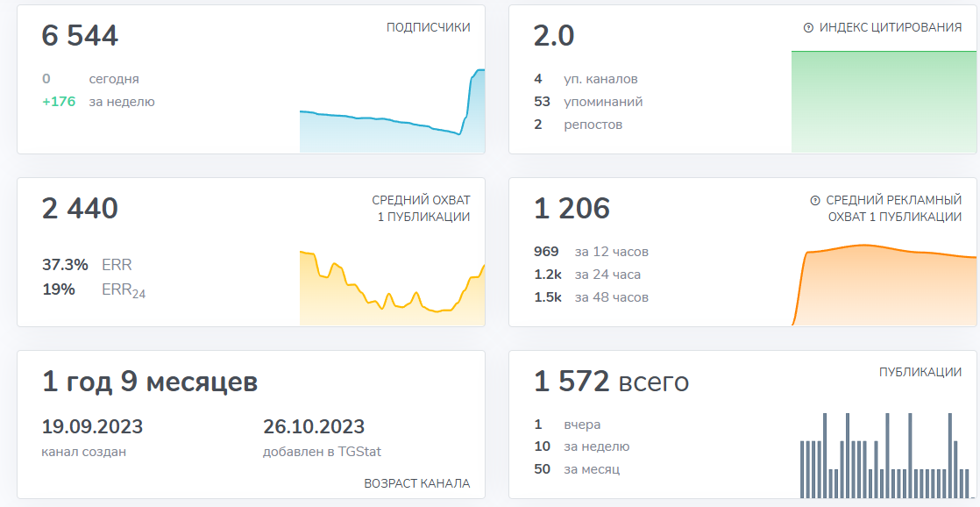Image resolution: width=980 pixels, height=507 pixels.
Task: Click the 19% ERR24 value
Action: 58,289
